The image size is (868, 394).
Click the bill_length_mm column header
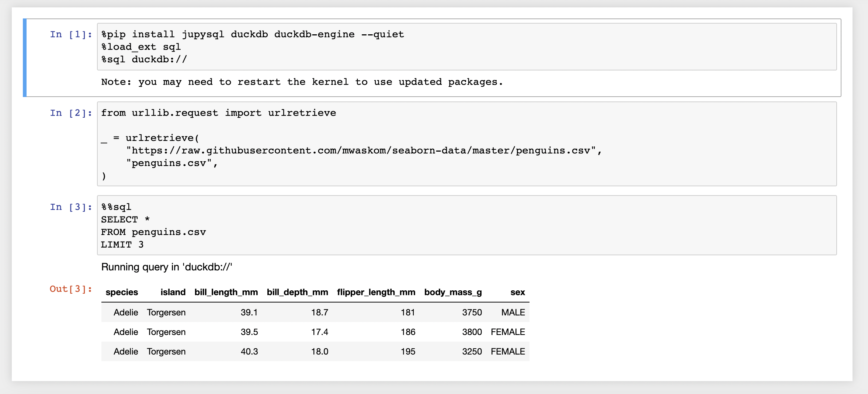tap(226, 293)
